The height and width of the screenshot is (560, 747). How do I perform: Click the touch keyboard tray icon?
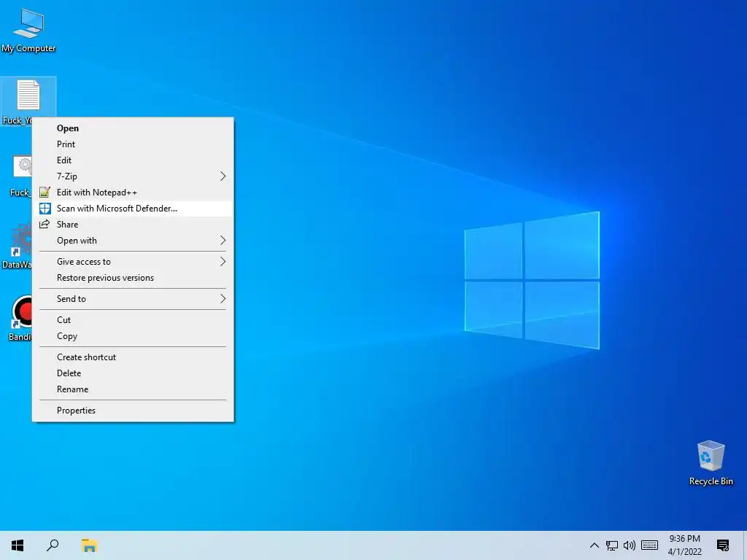coord(649,545)
